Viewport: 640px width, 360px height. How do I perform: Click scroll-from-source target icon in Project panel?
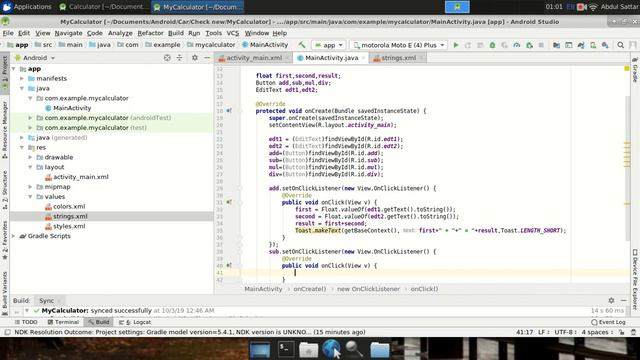(167, 58)
